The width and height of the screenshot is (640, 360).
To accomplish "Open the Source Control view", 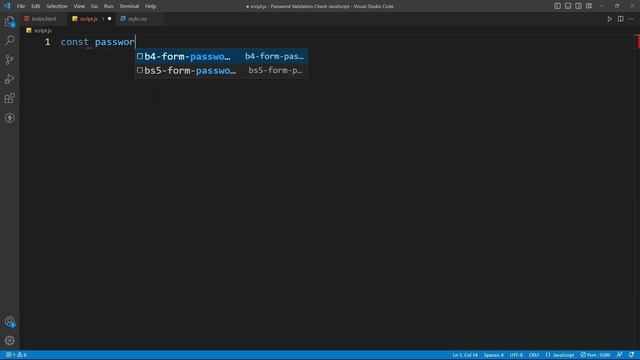I will coord(9,60).
